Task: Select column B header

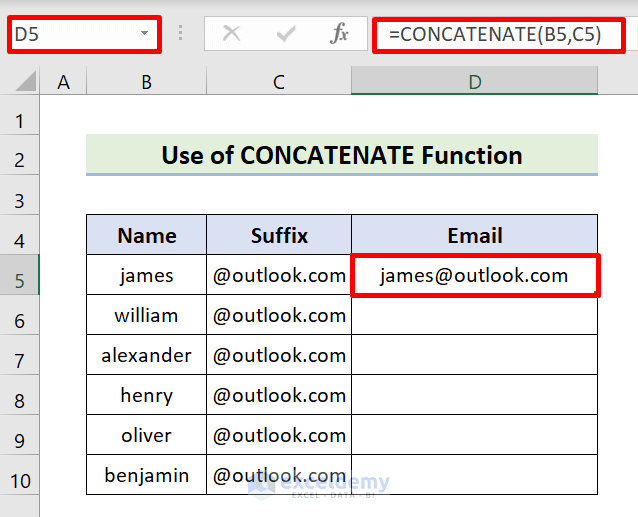Action: coord(146,82)
